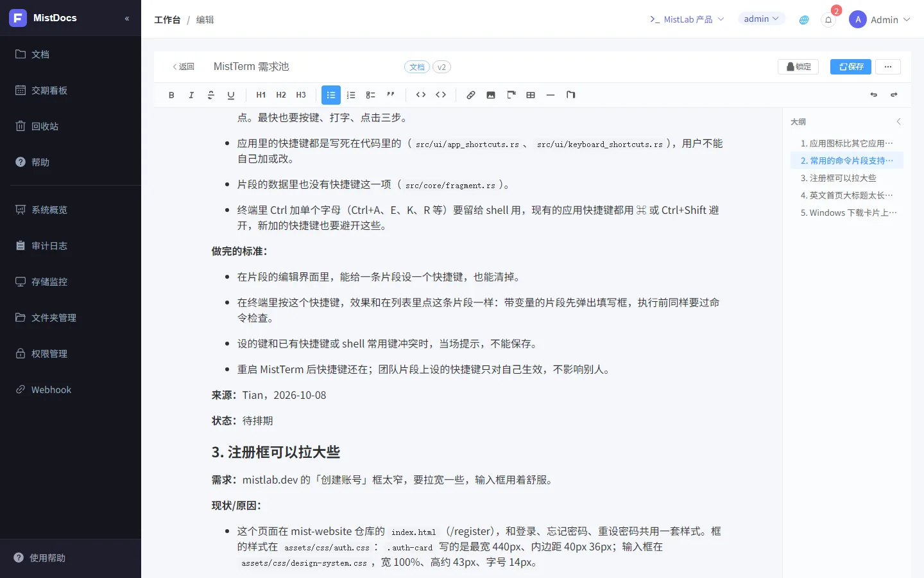Viewport: 924px width, 578px height.
Task: Redo the last undone edit
Action: tap(894, 95)
